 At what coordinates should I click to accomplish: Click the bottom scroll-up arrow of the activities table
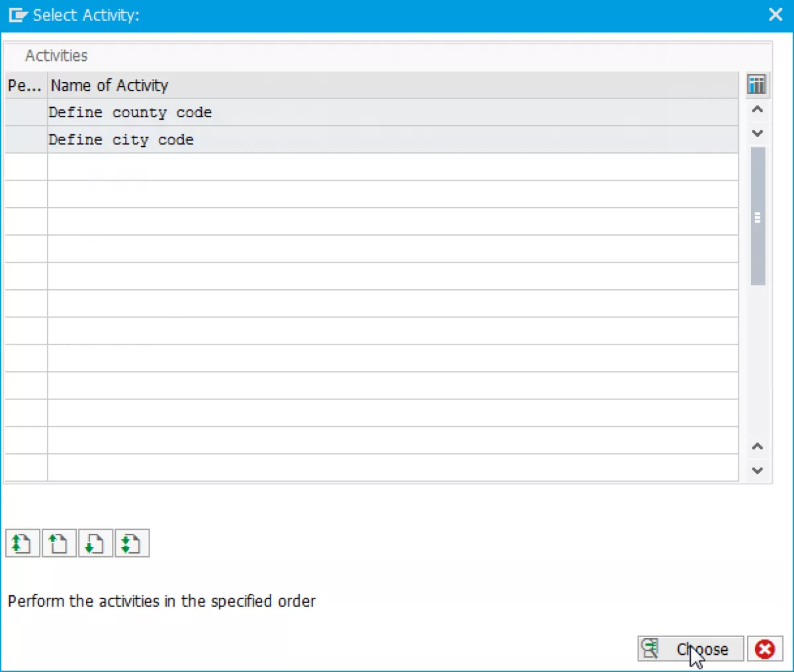[758, 446]
